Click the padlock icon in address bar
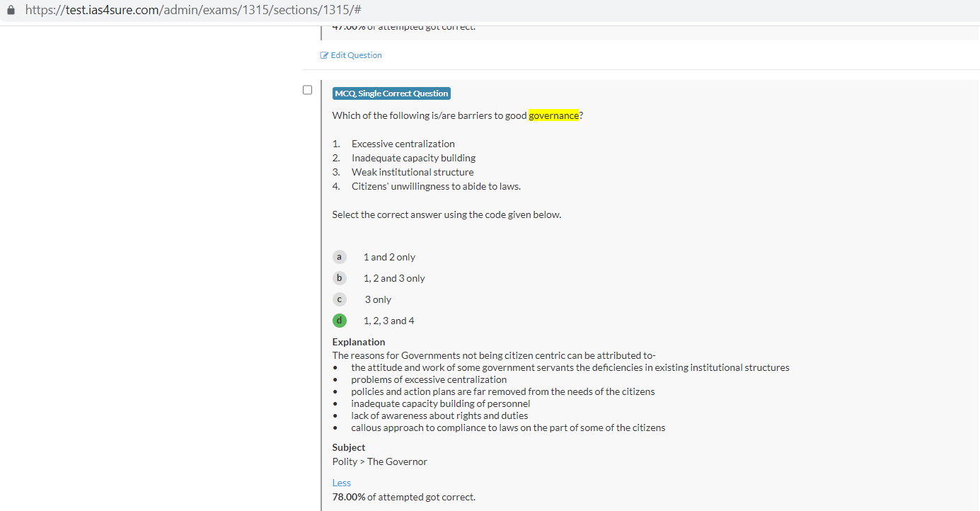The height and width of the screenshot is (511, 980). point(11,10)
